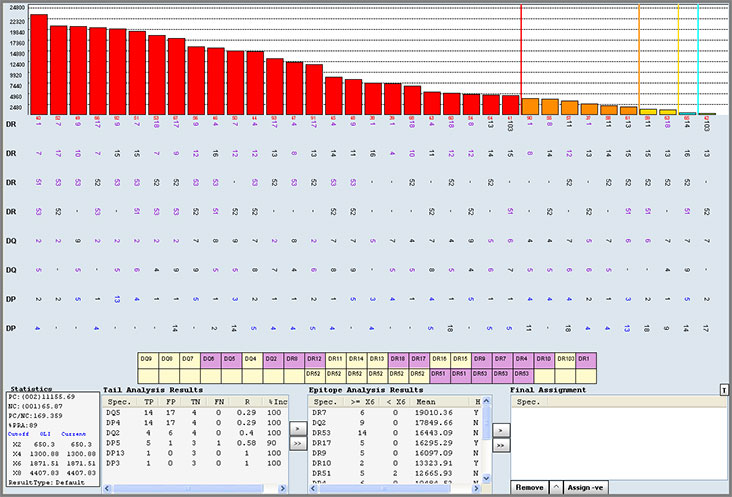Click the single arrow button beside Tail Analysis
This screenshot has height=497, width=732.
pos(296,428)
